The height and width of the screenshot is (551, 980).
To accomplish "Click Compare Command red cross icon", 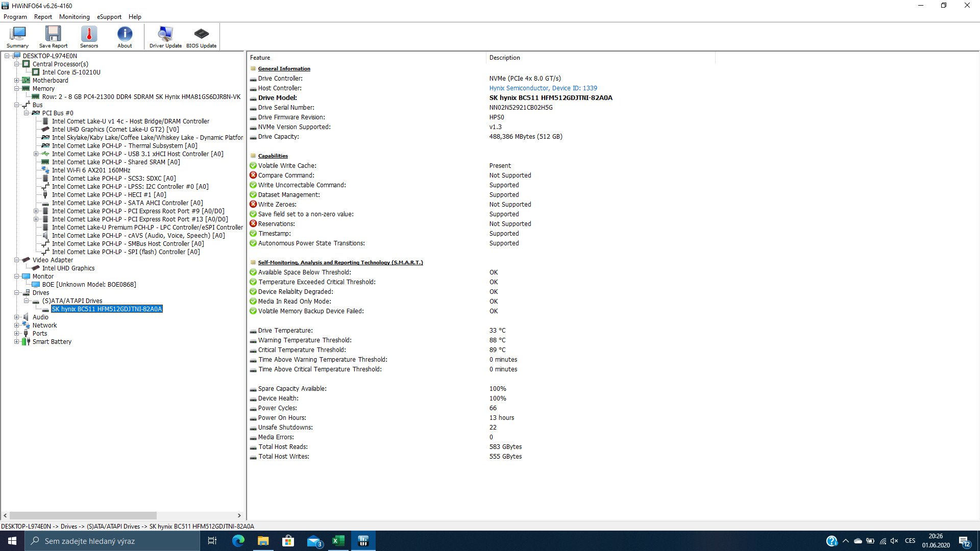I will tap(253, 176).
